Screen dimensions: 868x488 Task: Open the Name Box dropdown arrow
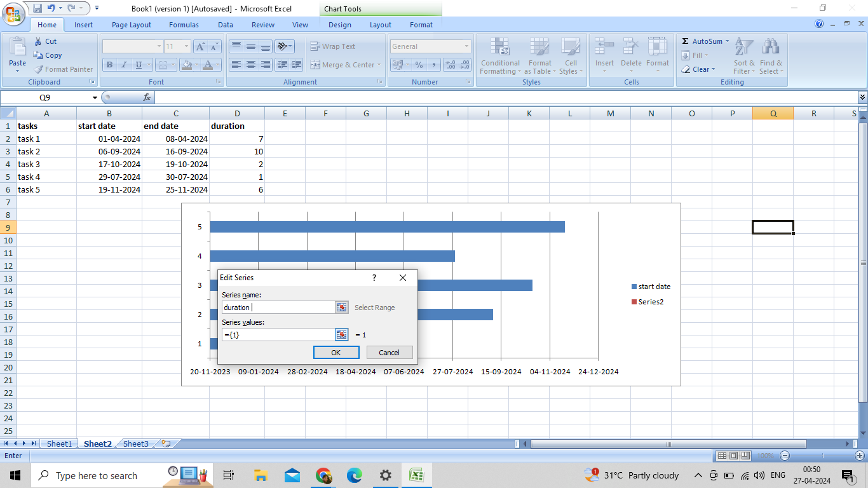click(95, 97)
